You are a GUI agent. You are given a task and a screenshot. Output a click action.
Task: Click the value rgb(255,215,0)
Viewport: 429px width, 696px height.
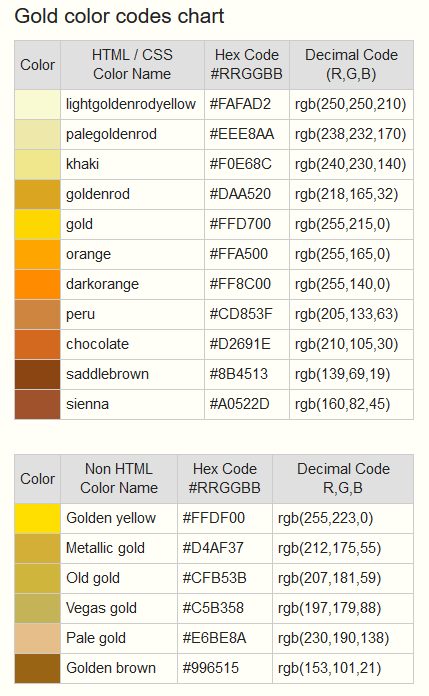[342, 224]
